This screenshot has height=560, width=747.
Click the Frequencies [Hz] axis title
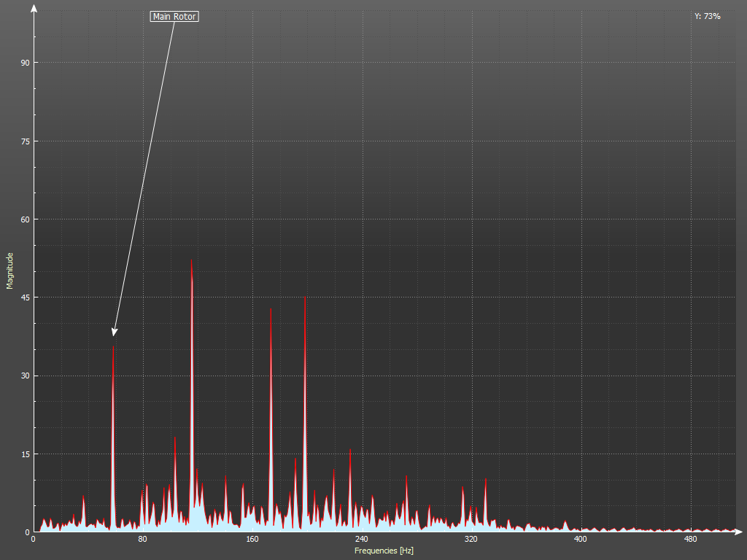(384, 551)
